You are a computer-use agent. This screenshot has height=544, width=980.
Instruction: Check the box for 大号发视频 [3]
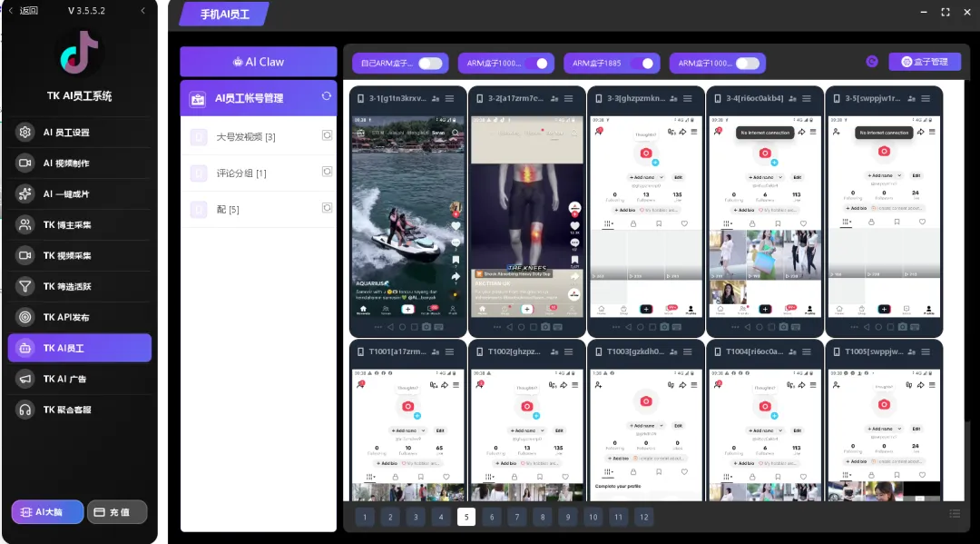tap(327, 135)
